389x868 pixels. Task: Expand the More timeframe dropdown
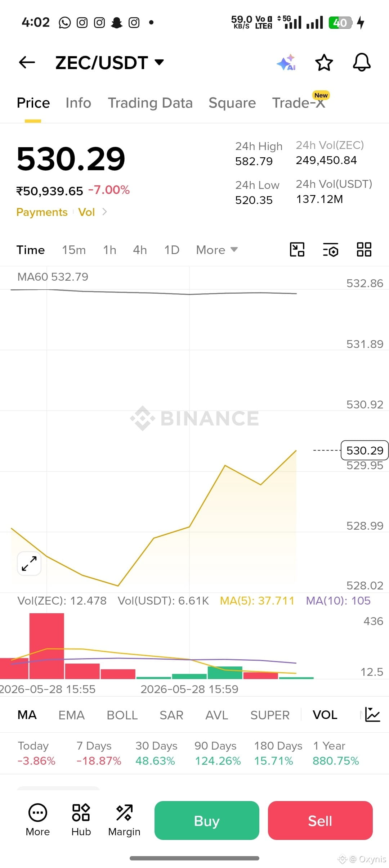pos(217,250)
